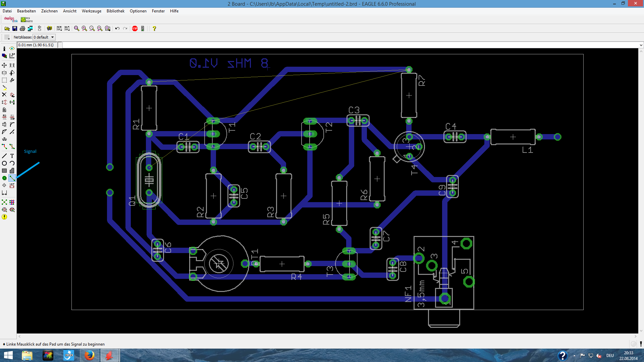Image resolution: width=644 pixels, height=362 pixels.
Task: Open the library Use books icon
Action: point(50,28)
